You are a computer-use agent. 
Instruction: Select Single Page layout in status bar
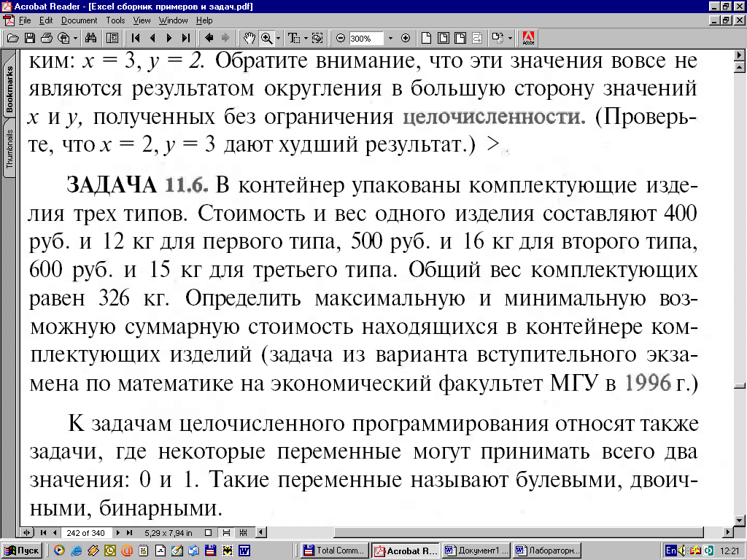click(208, 532)
